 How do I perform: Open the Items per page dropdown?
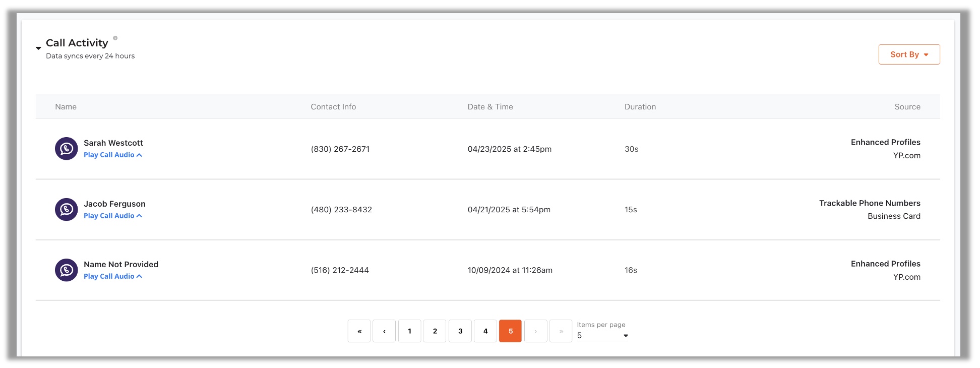[x=602, y=336]
